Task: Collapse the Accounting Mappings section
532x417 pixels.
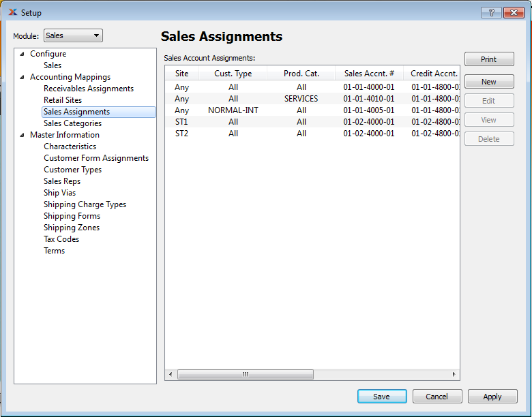Action: [22, 77]
